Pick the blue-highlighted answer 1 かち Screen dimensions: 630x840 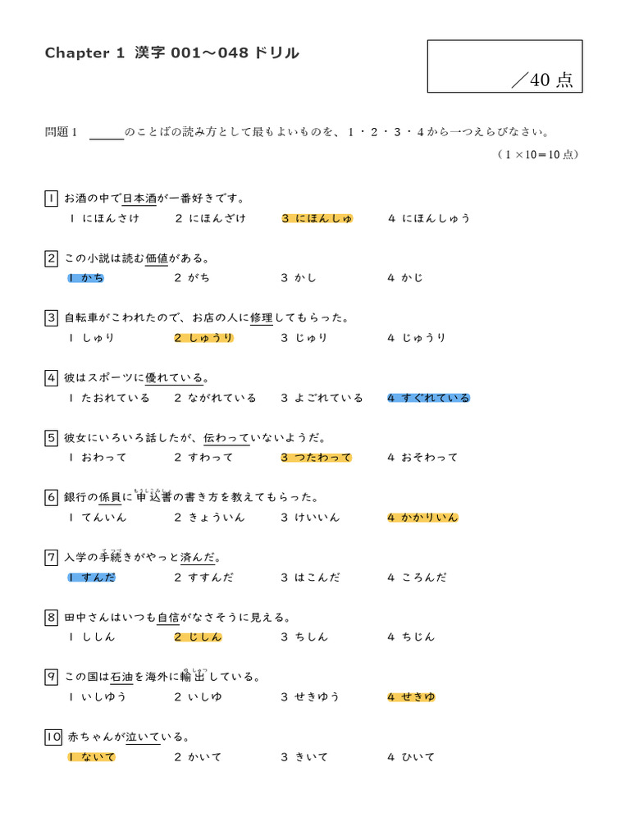tap(86, 278)
